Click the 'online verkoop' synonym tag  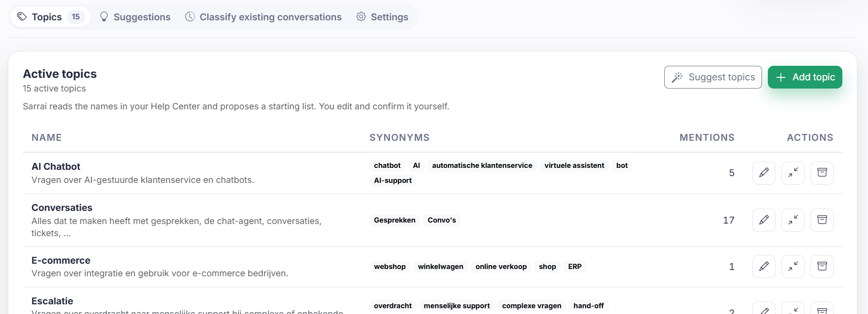pos(501,267)
